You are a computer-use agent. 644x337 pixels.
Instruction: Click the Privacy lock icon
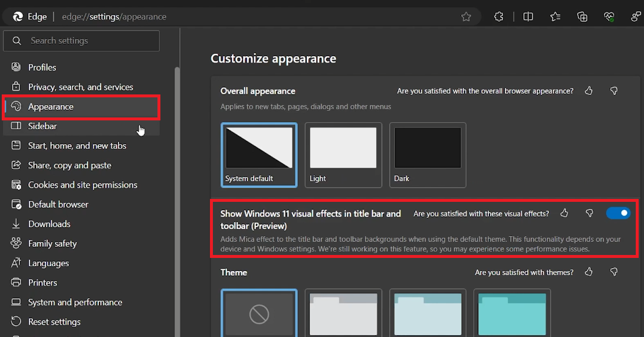[x=16, y=86]
